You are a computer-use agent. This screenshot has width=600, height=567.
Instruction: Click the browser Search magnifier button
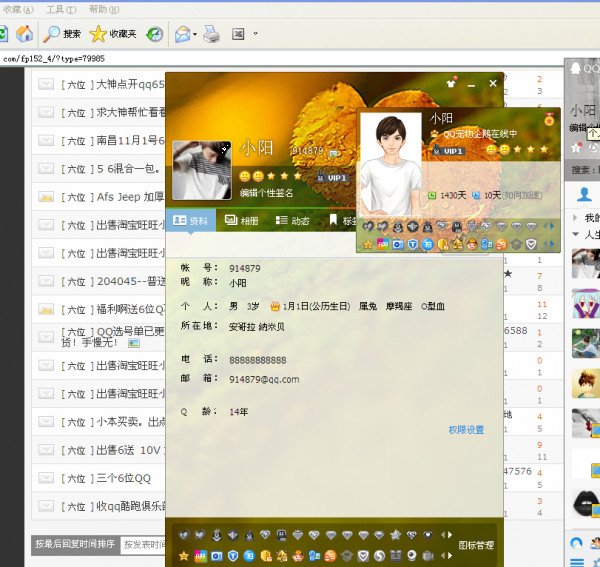pos(61,34)
